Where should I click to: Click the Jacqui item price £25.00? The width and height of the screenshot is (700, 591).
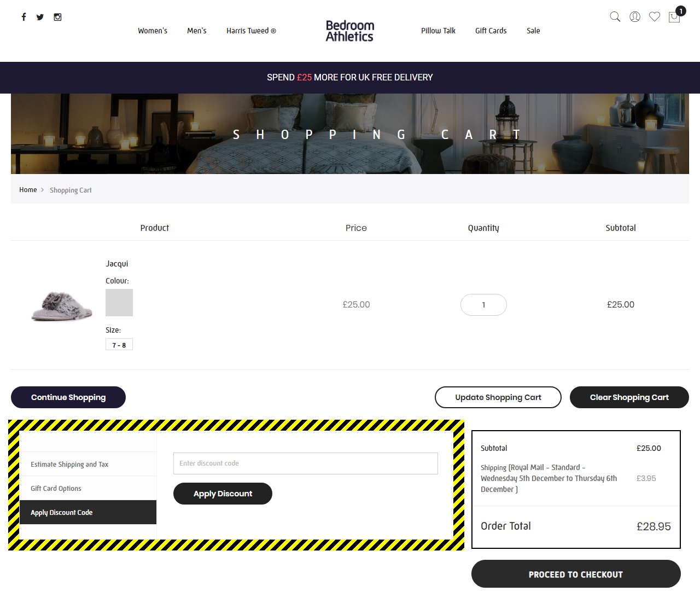click(357, 305)
